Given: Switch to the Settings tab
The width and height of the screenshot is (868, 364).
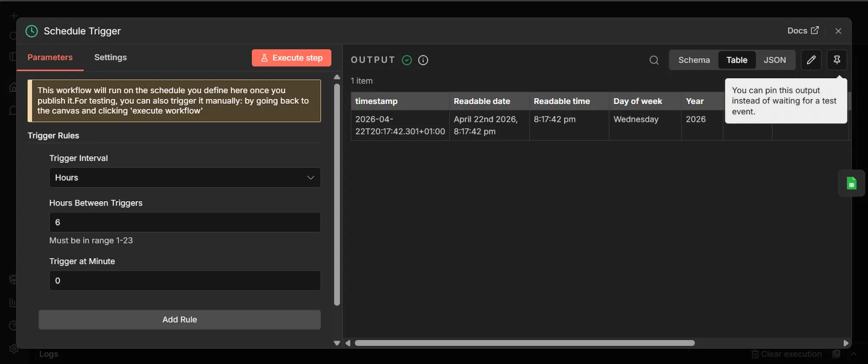Looking at the screenshot, I should coord(110,57).
